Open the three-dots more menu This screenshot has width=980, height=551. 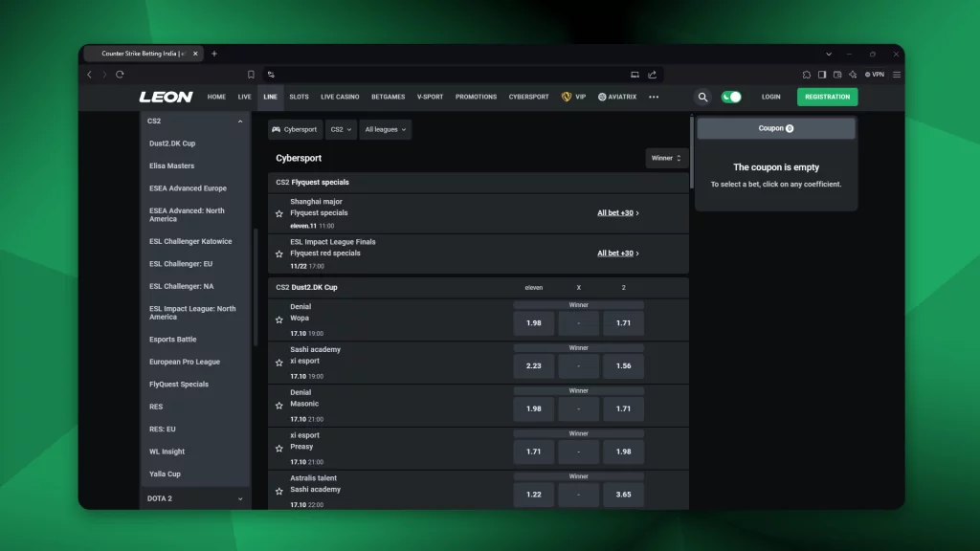coord(654,97)
